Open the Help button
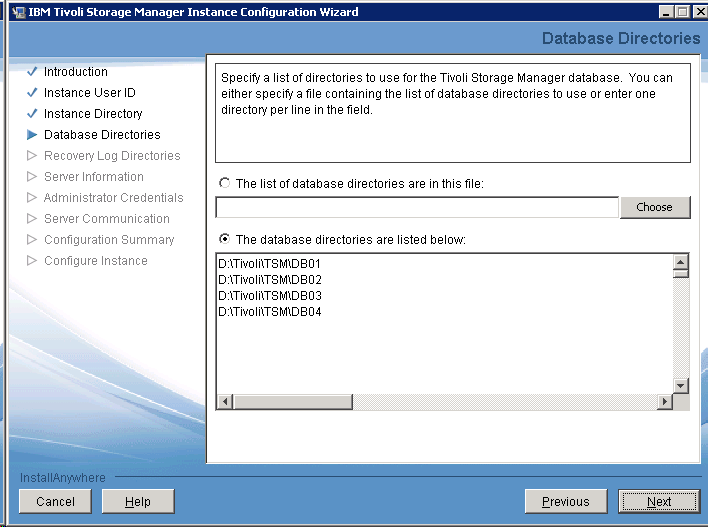 [x=138, y=501]
